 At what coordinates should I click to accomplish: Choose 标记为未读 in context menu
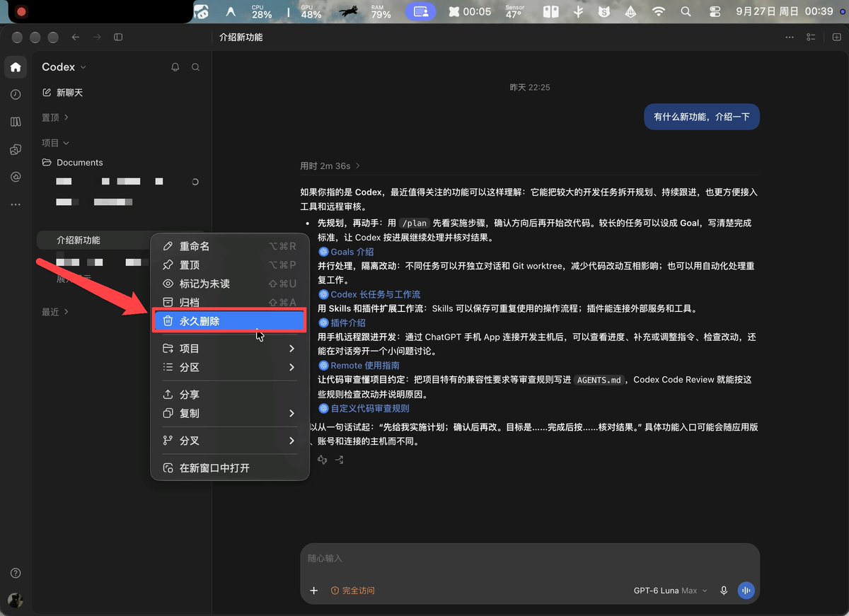coord(230,284)
